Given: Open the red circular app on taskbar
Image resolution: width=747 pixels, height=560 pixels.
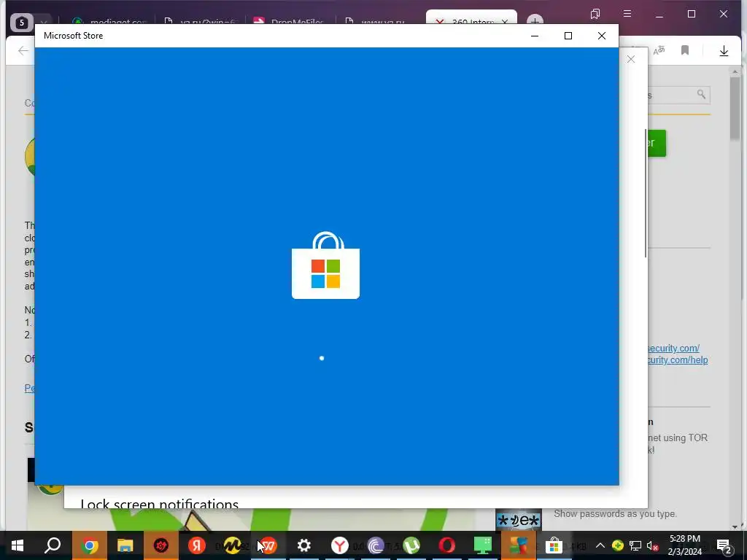Looking at the screenshot, I should (x=161, y=545).
